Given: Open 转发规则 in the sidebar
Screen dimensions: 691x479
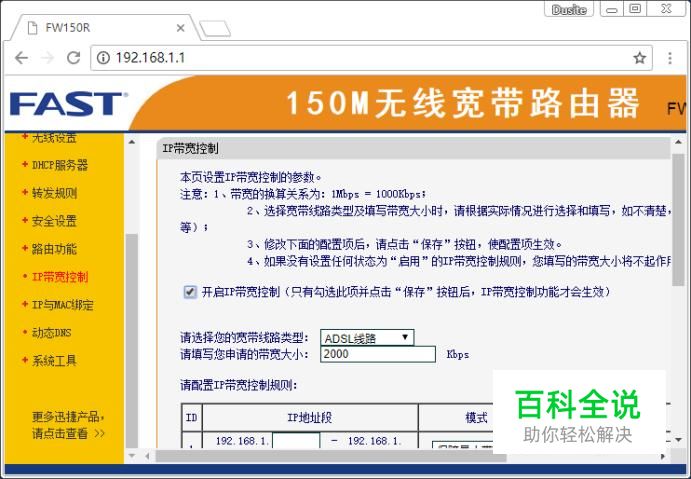Looking at the screenshot, I should click(54, 193).
